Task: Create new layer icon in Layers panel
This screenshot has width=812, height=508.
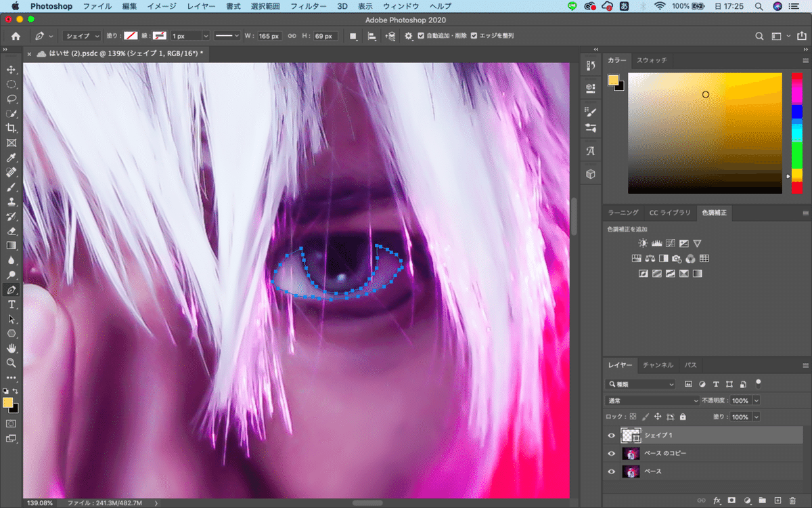Action: pos(777,500)
